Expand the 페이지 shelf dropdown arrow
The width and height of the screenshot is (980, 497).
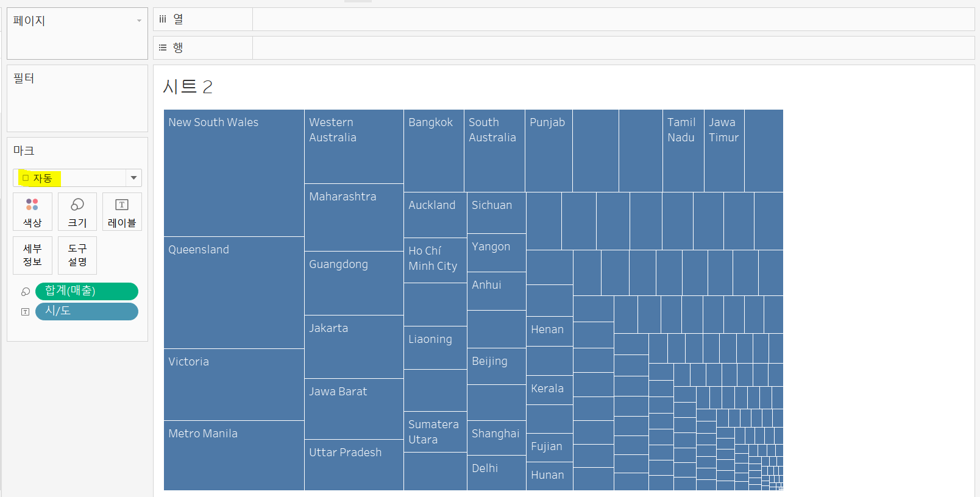139,21
